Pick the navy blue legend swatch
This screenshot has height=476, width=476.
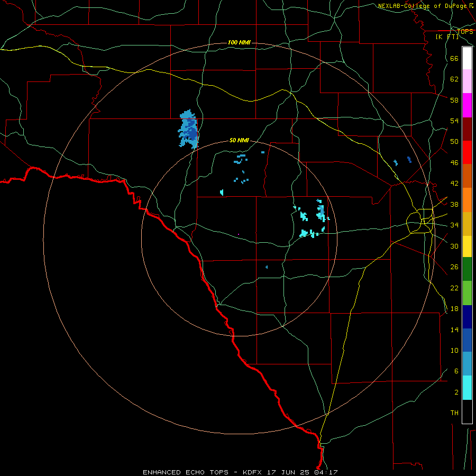click(467, 317)
